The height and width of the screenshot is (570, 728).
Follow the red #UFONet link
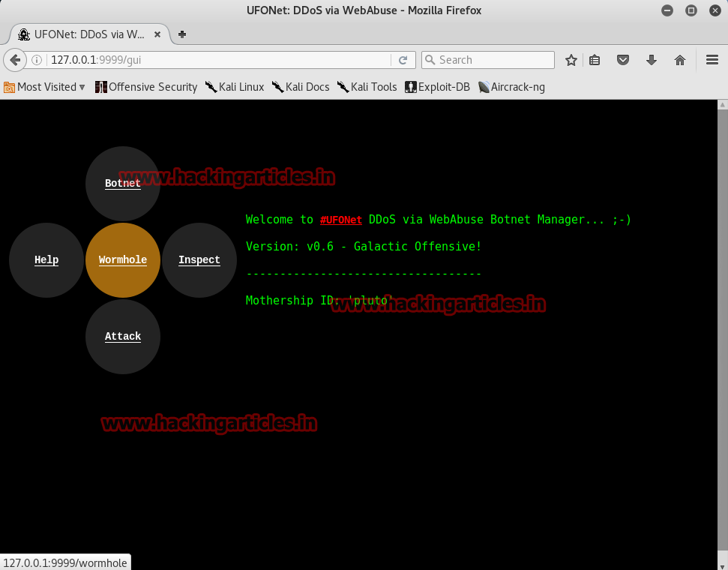click(341, 220)
